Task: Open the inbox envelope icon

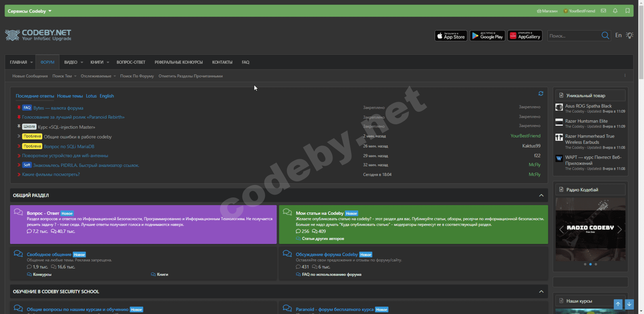Action: [603, 11]
